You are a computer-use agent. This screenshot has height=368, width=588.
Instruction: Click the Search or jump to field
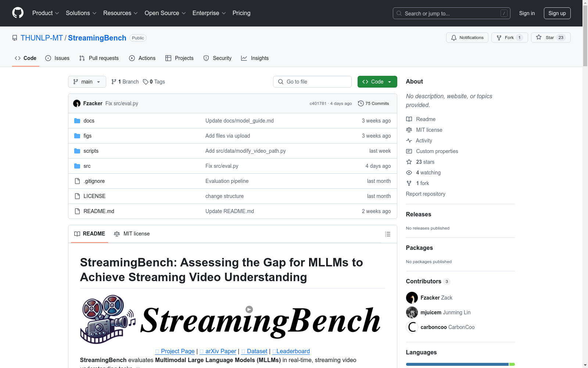tap(452, 13)
